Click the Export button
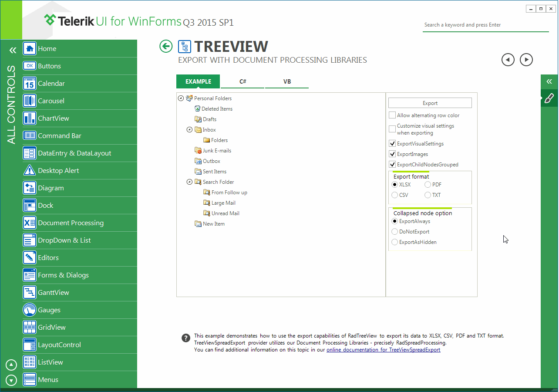The height and width of the screenshot is (392, 559). (x=430, y=103)
